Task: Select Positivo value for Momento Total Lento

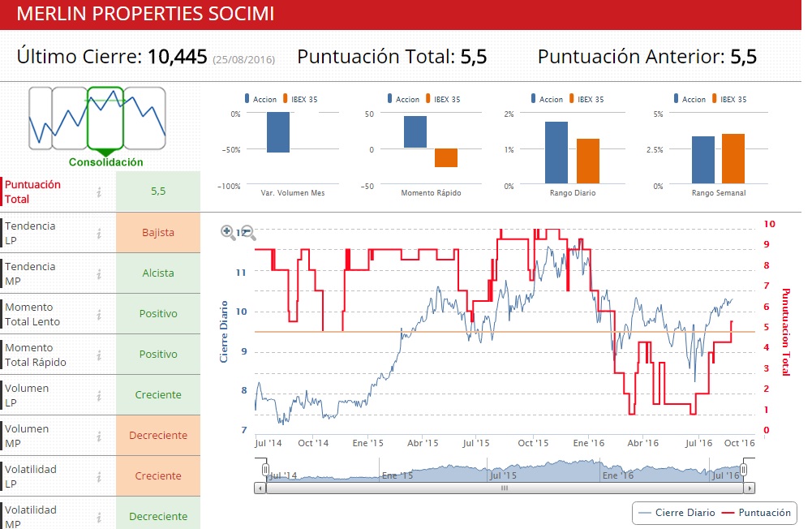Action: pyautogui.click(x=158, y=313)
